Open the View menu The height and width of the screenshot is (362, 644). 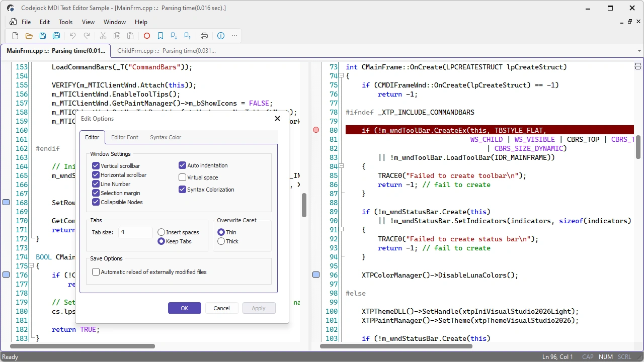[x=89, y=22]
